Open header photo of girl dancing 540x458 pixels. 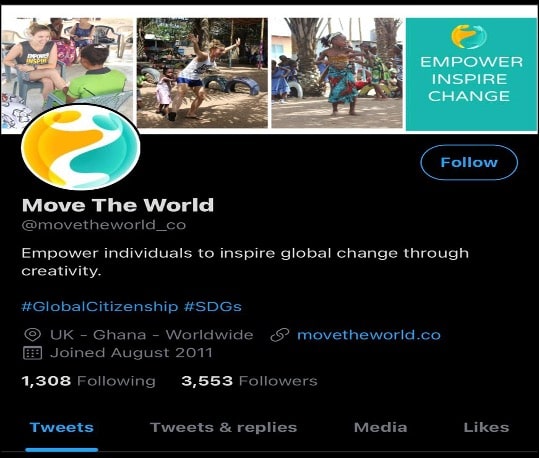[x=337, y=73]
